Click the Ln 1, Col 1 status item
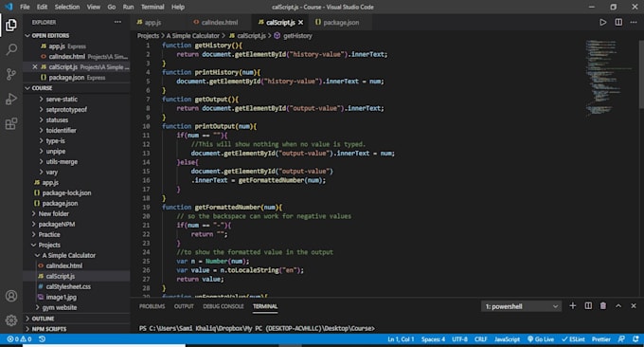This screenshot has width=644, height=347. (x=401, y=339)
